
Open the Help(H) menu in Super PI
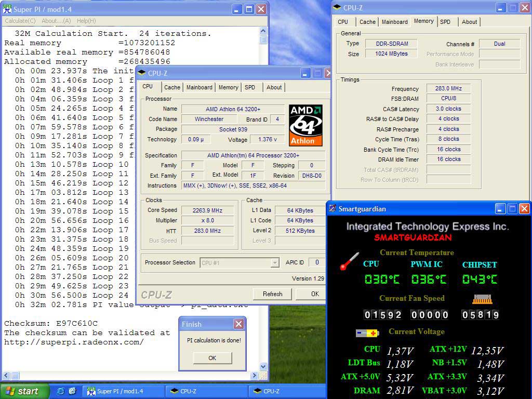(x=86, y=21)
